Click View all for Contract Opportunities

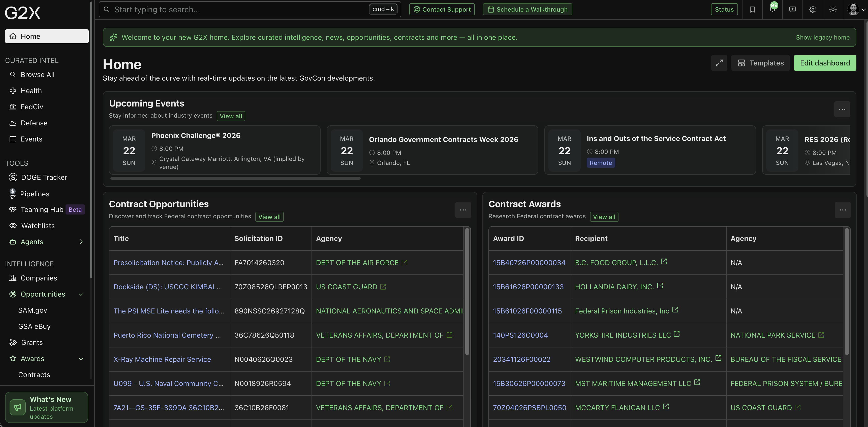click(x=269, y=217)
